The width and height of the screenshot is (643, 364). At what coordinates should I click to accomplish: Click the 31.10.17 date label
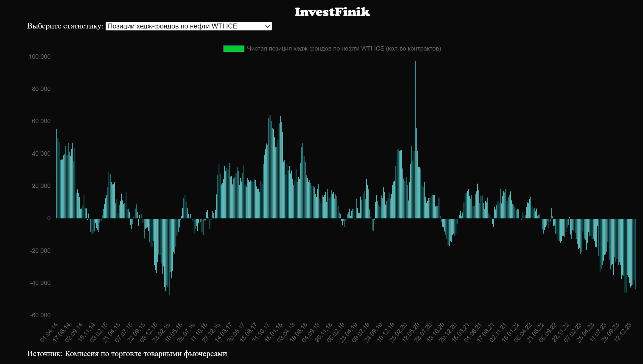261,332
